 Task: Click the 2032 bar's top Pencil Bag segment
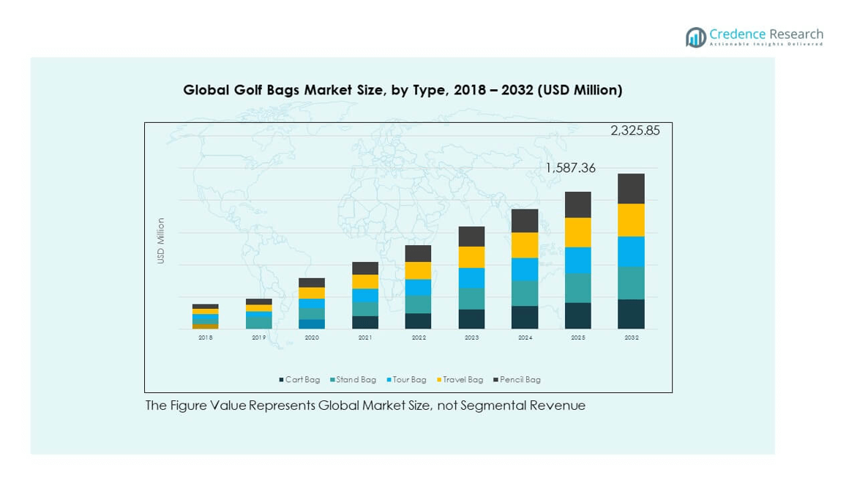click(x=631, y=189)
